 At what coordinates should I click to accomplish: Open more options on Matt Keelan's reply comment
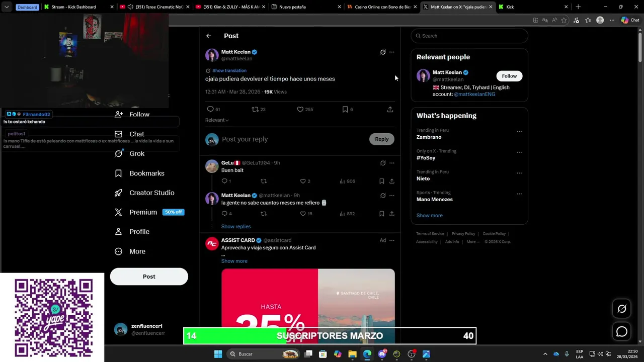click(392, 196)
